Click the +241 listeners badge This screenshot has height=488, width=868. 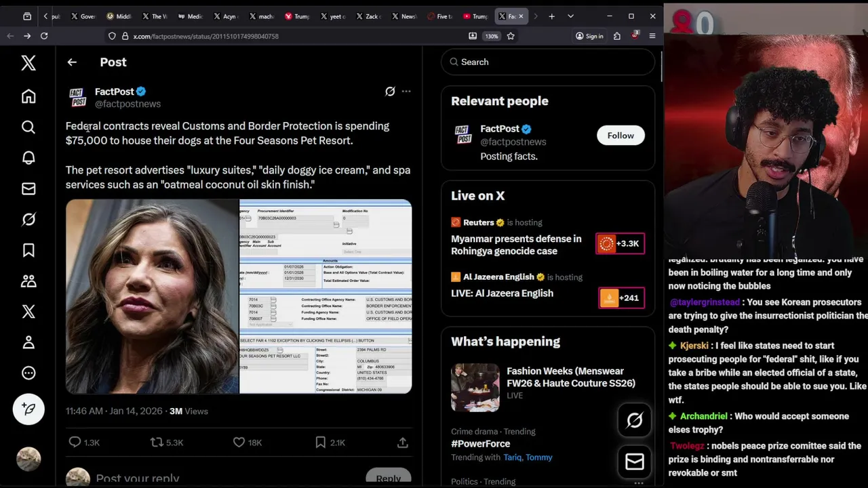tap(621, 298)
